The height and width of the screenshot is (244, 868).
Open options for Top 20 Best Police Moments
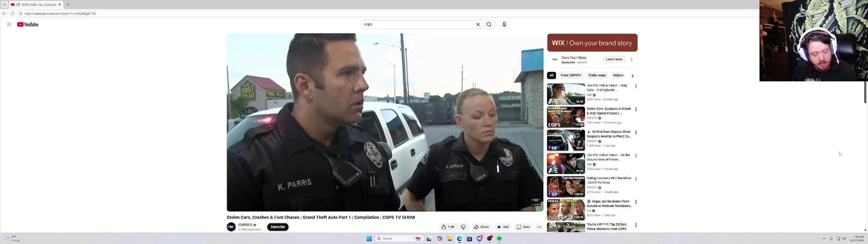click(x=636, y=225)
